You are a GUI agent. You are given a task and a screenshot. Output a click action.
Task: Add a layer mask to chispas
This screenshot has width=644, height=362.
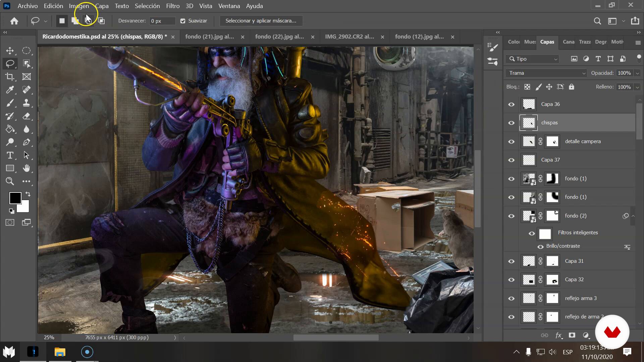tap(572, 335)
